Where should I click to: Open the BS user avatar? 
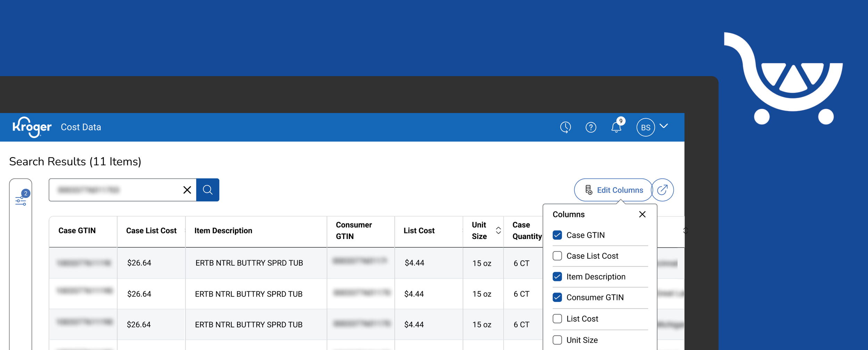click(x=645, y=127)
